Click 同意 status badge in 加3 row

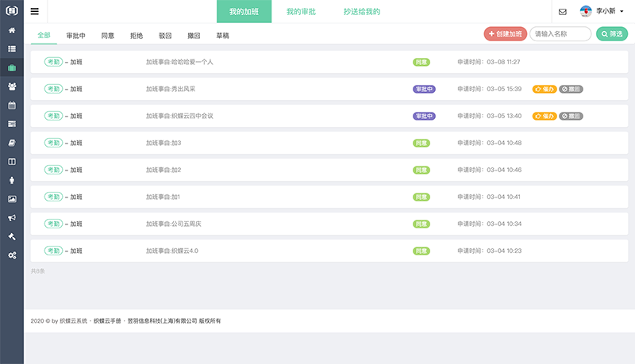pyautogui.click(x=421, y=144)
